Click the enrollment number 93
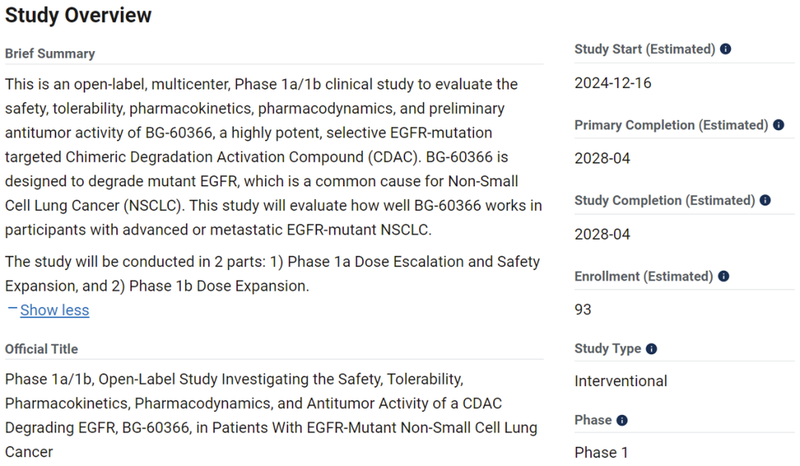This screenshot has height=466, width=800. pos(583,309)
